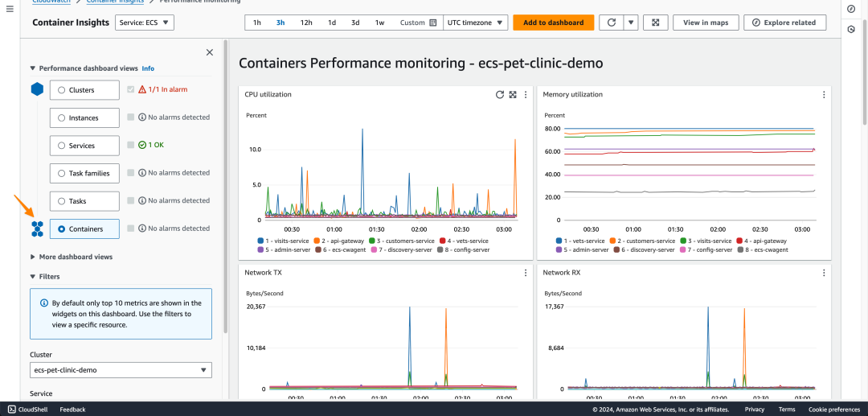Click the green OK check icon for Services
The width and height of the screenshot is (868, 416).
point(141,145)
